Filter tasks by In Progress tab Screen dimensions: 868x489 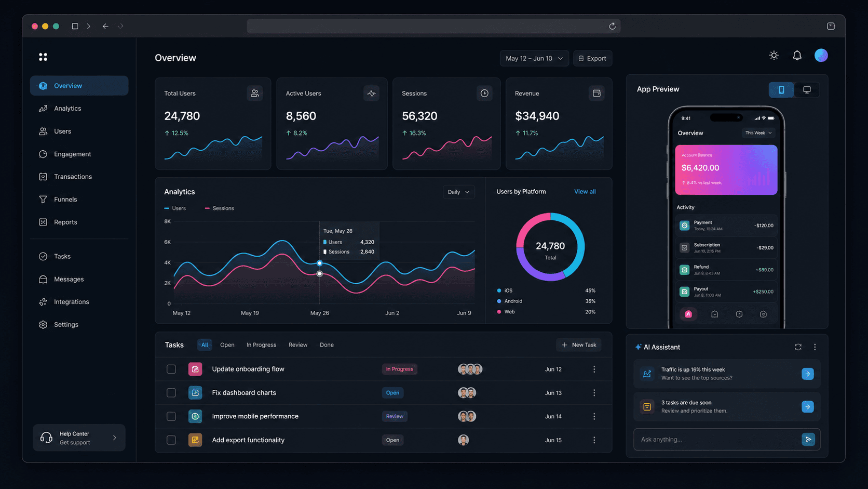[x=261, y=345]
